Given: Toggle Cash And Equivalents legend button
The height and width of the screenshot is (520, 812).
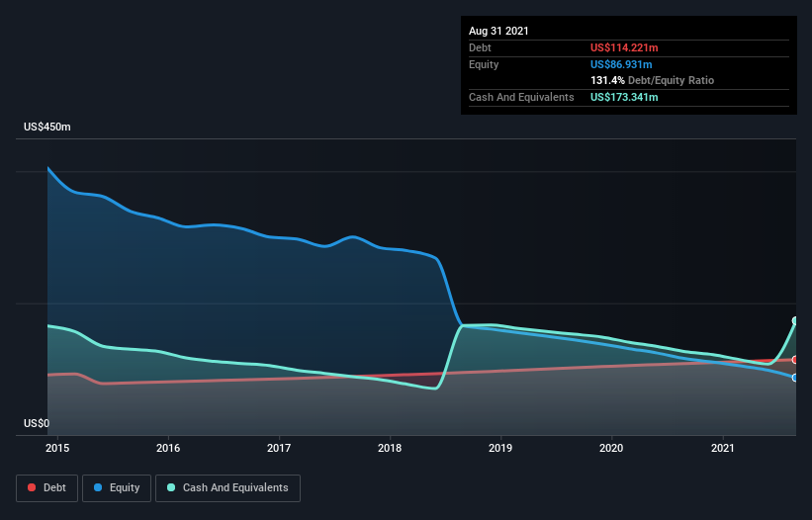Looking at the screenshot, I should pos(227,488).
